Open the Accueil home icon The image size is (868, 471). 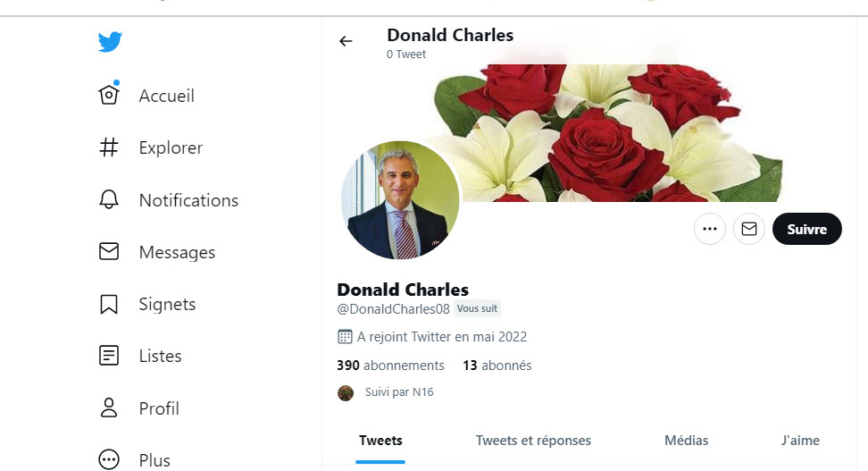tap(109, 95)
